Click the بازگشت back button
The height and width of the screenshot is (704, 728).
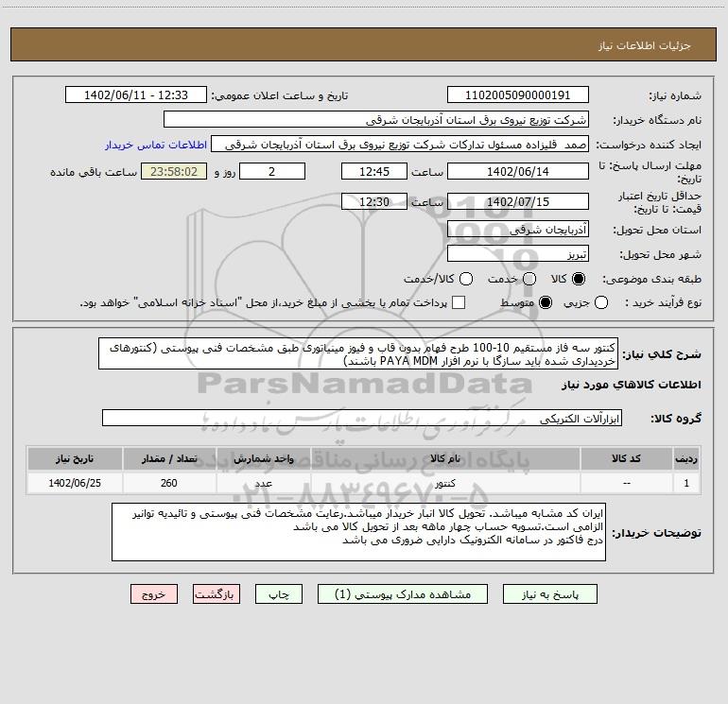click(x=217, y=594)
